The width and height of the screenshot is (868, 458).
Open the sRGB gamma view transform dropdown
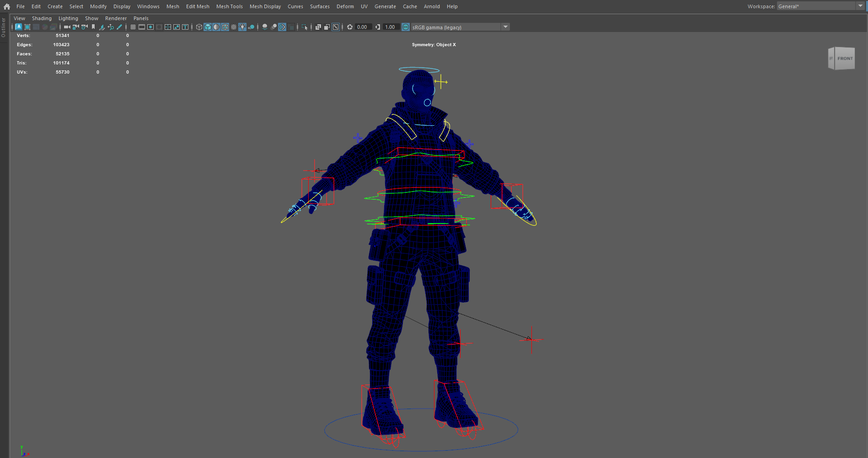click(460, 27)
